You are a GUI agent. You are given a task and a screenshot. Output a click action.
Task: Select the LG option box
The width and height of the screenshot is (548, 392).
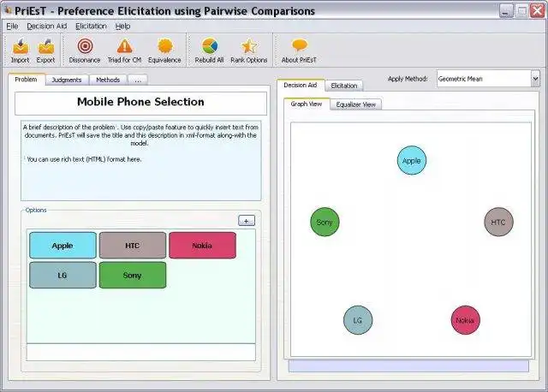[63, 276]
